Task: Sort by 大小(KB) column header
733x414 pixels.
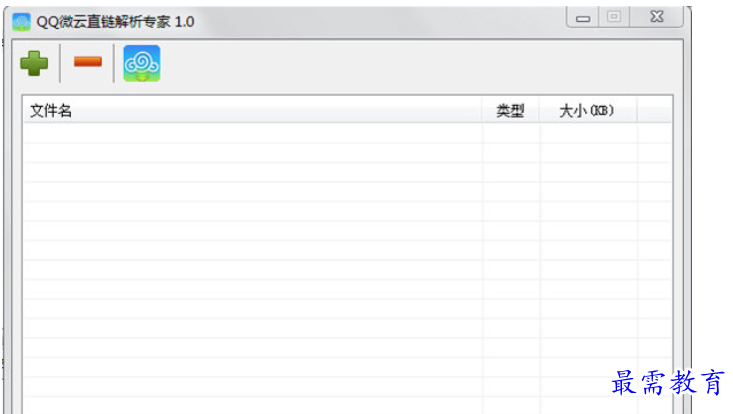Action: point(588,111)
